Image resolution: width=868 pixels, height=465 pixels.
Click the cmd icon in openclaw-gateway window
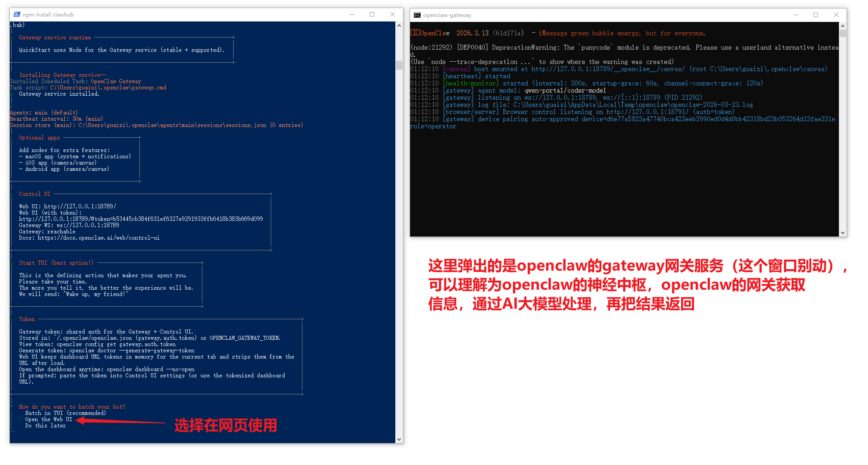(417, 15)
